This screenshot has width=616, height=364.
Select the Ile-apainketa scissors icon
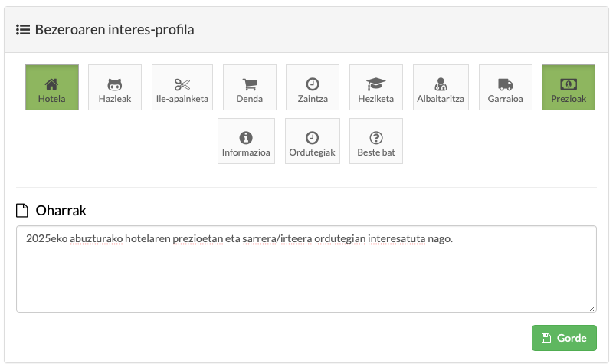point(181,84)
